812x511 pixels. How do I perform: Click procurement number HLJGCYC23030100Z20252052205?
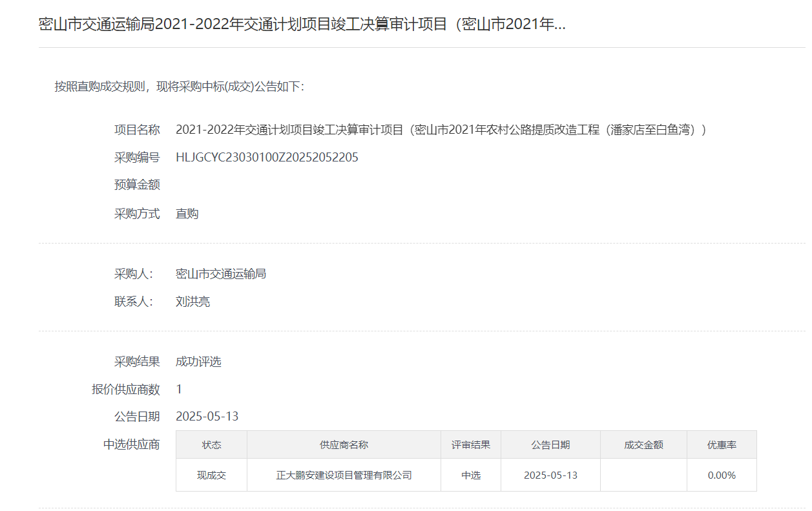(x=267, y=158)
